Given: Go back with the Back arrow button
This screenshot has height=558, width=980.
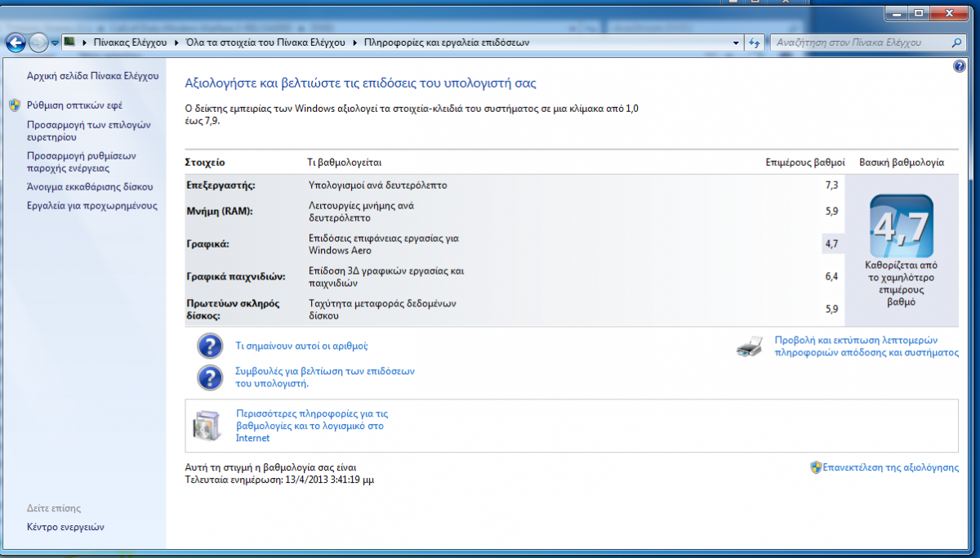Looking at the screenshot, I should tap(16, 42).
